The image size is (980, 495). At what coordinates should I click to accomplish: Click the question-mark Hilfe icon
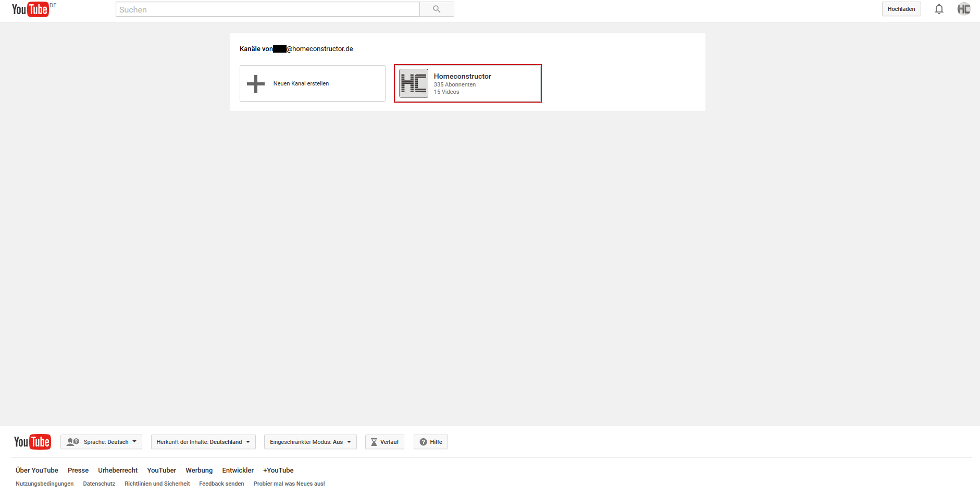423,442
